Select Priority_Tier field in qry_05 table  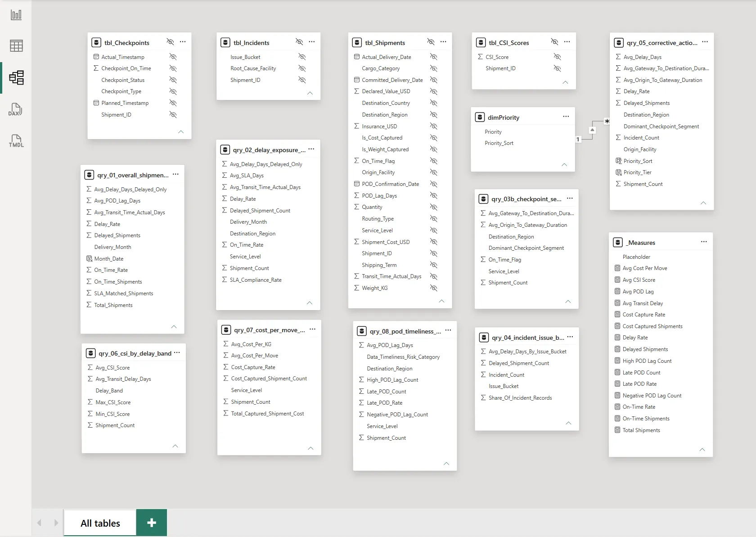(637, 172)
